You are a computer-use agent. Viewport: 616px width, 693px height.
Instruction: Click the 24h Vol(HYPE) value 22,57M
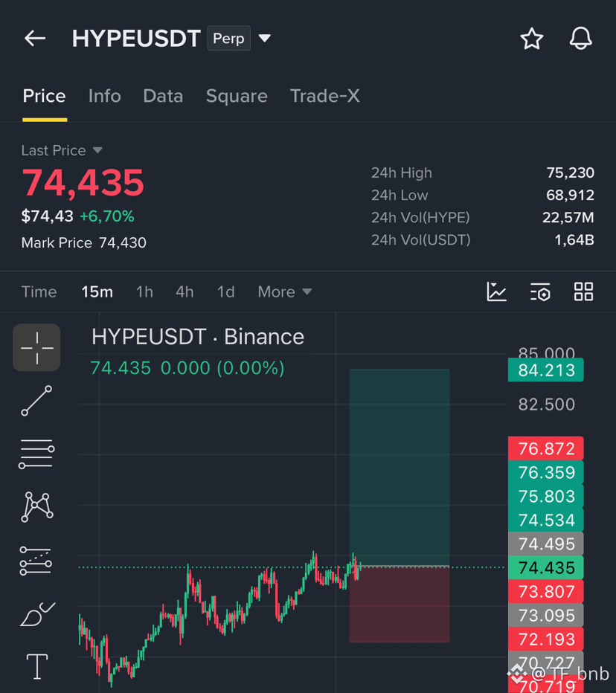[x=568, y=217]
